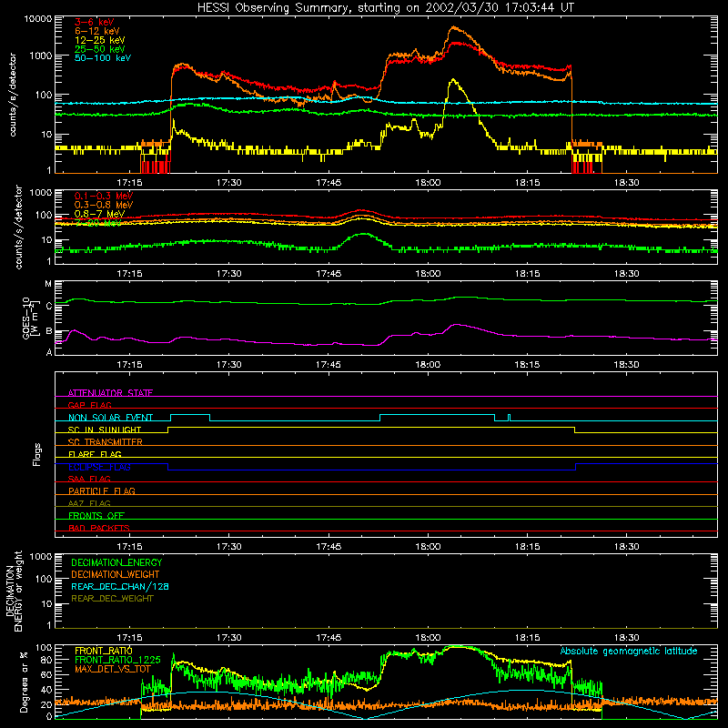This screenshot has height=728, width=728.
Task: Click the DECIMATION ENERGY or weight axis title
Action: 15,591
